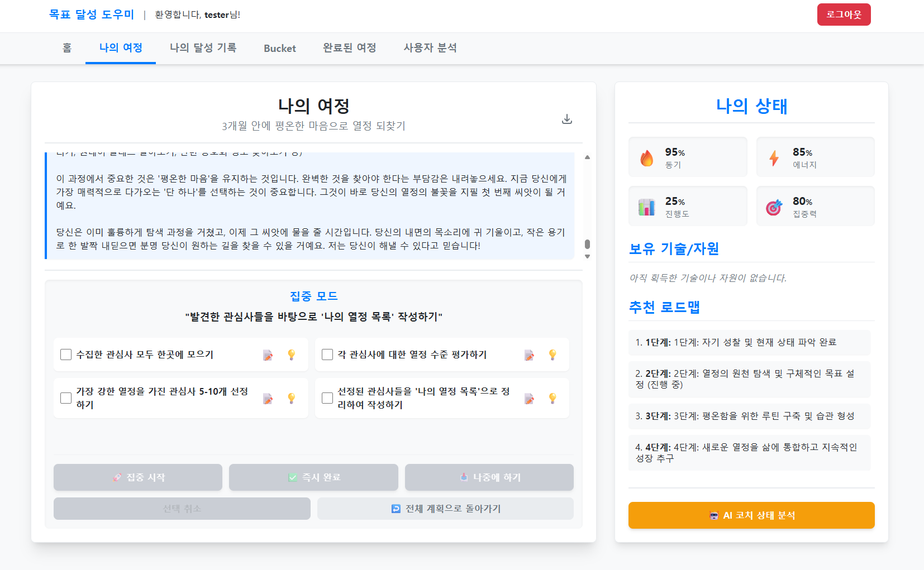Click the flame icon in 동기 card
Viewport: 924px width, 570px height.
646,158
